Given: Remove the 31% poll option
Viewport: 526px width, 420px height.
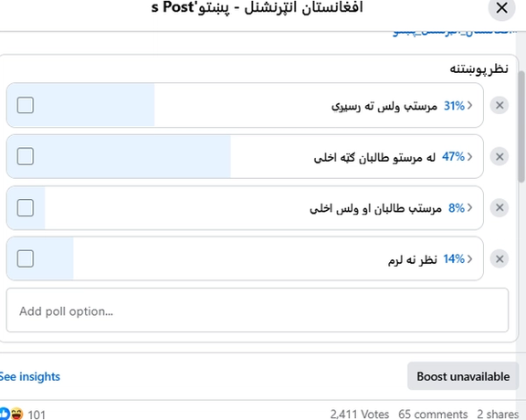Looking at the screenshot, I should click(x=500, y=105).
